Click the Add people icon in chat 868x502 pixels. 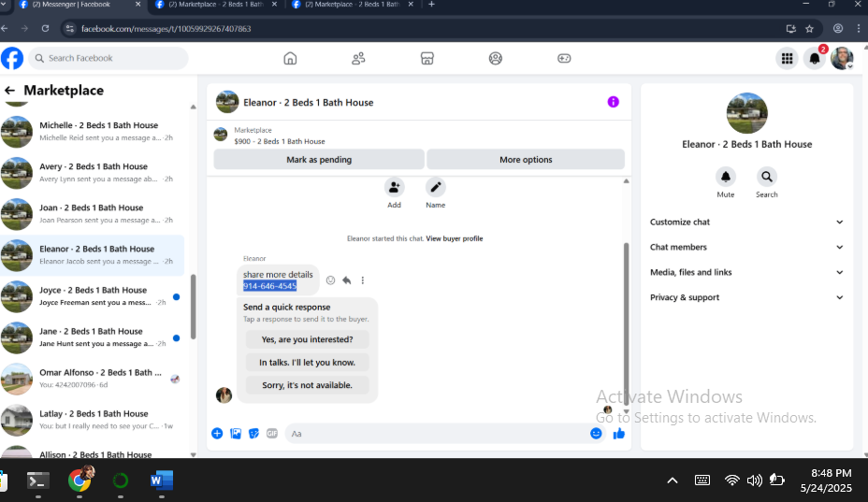[394, 188]
